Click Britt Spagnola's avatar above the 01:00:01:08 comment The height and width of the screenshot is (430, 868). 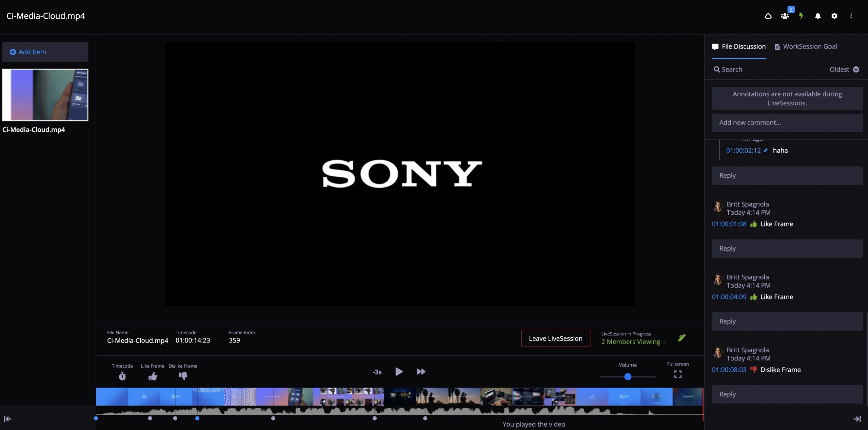coord(718,206)
